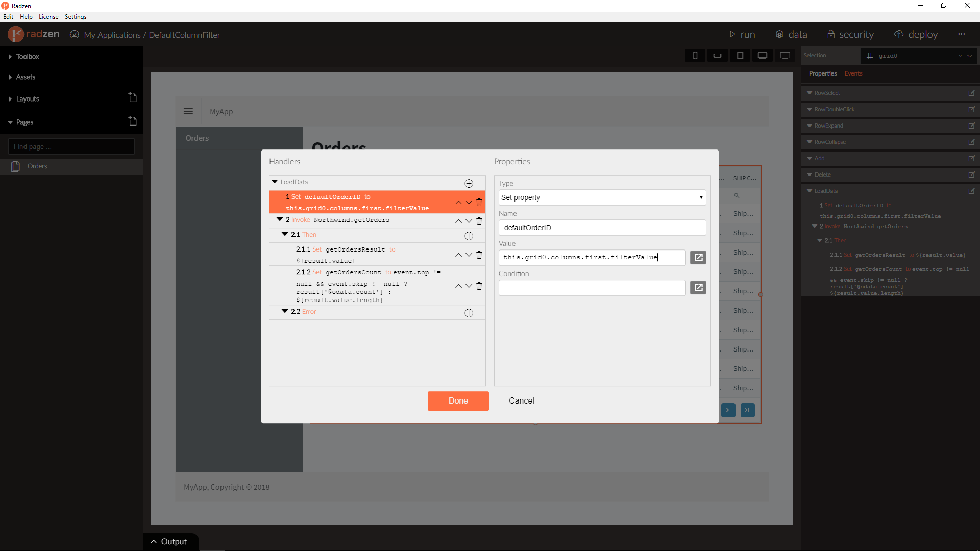Viewport: 980px width, 551px height.
Task: Select tablet portrait viewport icon
Action: coord(740,55)
